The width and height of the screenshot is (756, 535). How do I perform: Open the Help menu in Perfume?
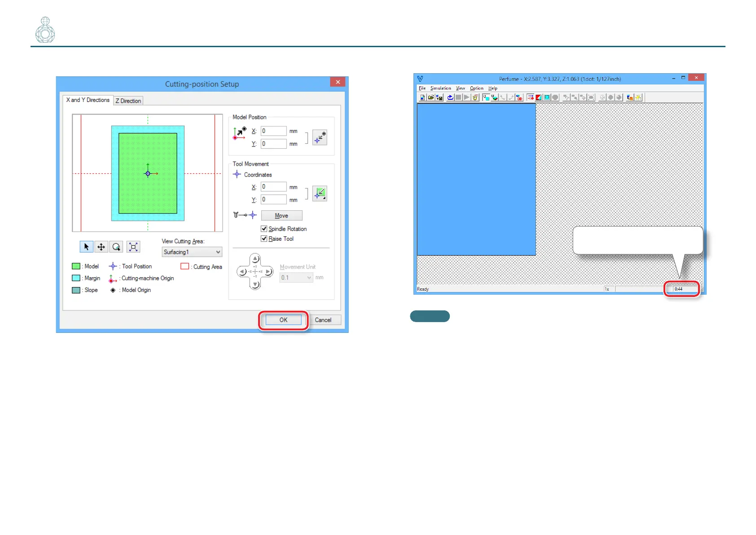[493, 88]
